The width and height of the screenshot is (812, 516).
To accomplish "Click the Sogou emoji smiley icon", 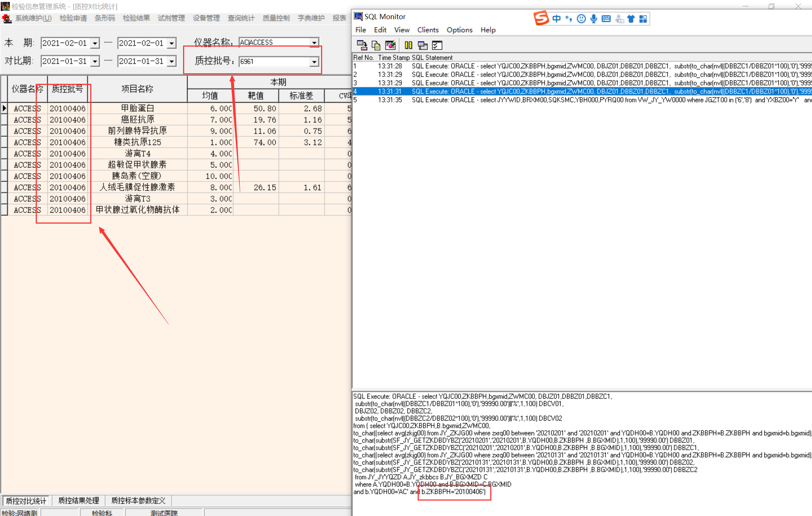I will point(581,19).
